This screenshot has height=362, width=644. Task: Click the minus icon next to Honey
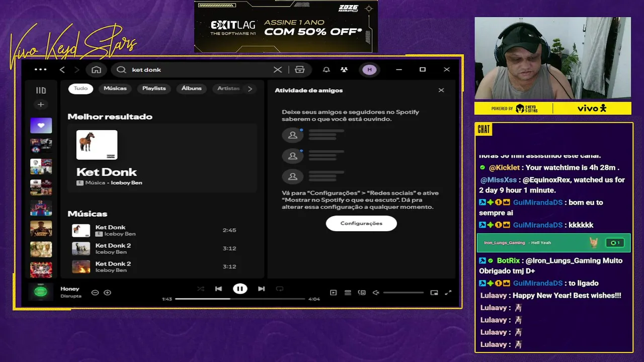(x=95, y=293)
